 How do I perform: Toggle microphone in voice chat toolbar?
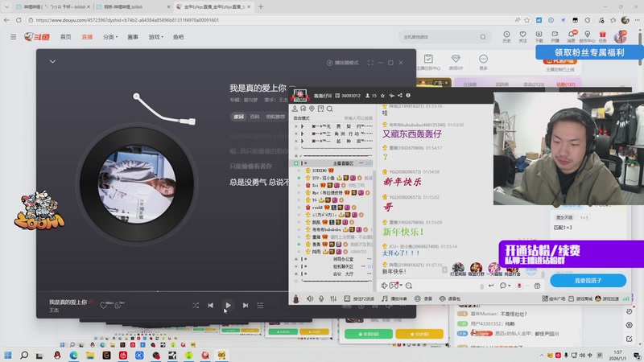(x=321, y=298)
